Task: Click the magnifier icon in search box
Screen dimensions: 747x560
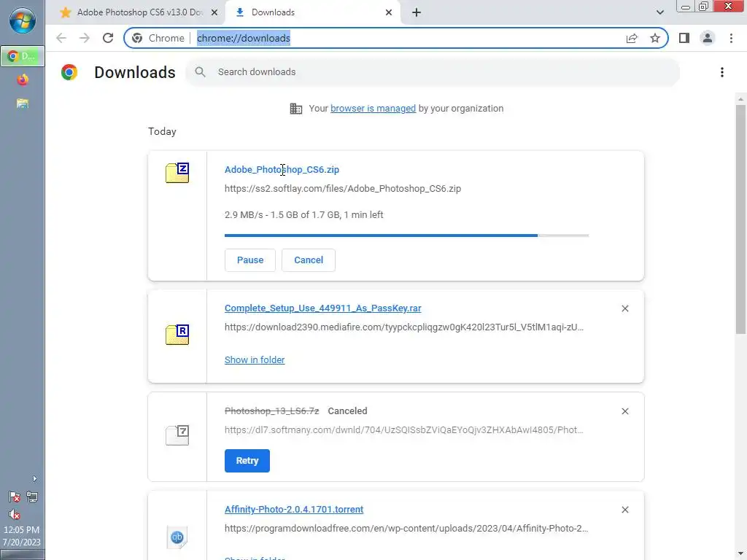Action: click(200, 72)
